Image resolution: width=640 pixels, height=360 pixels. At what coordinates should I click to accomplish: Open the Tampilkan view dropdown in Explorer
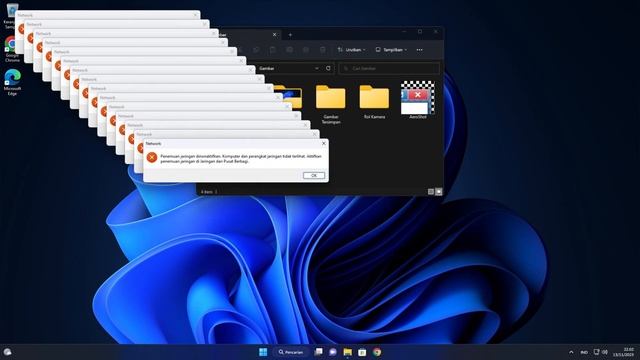[x=391, y=50]
